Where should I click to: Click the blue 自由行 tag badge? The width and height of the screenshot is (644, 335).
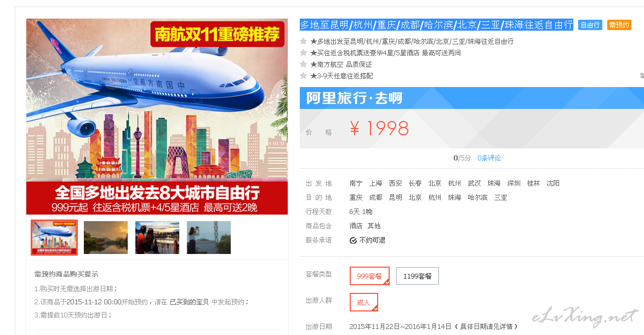click(590, 25)
